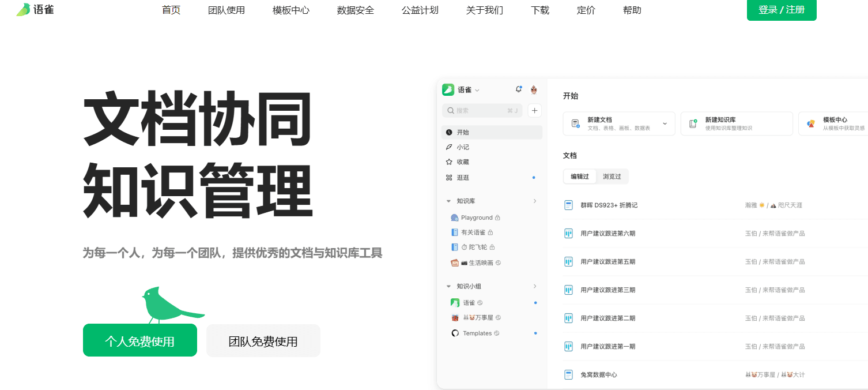The width and height of the screenshot is (868, 390).
Task: Click the 登录 / 注册 button
Action: (782, 10)
